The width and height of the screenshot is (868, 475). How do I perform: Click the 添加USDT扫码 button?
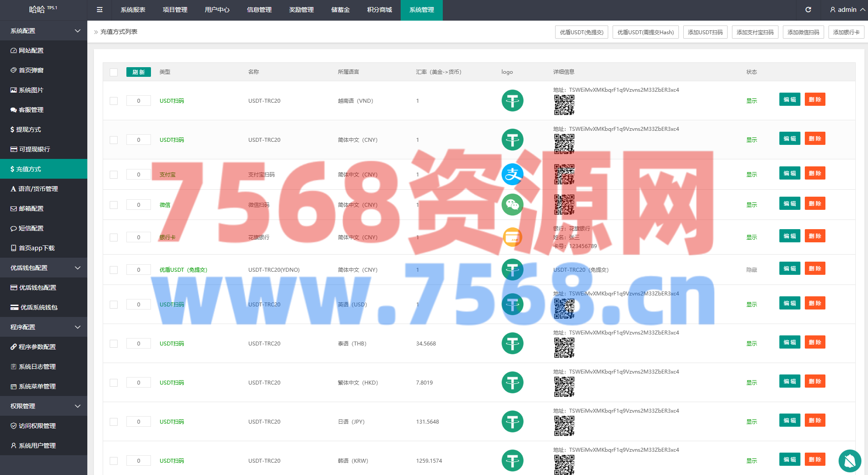pyautogui.click(x=705, y=32)
